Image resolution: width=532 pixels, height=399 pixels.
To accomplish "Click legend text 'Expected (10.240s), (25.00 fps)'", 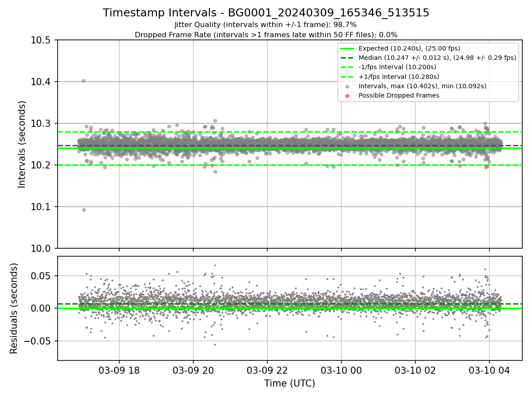I will pyautogui.click(x=409, y=48).
